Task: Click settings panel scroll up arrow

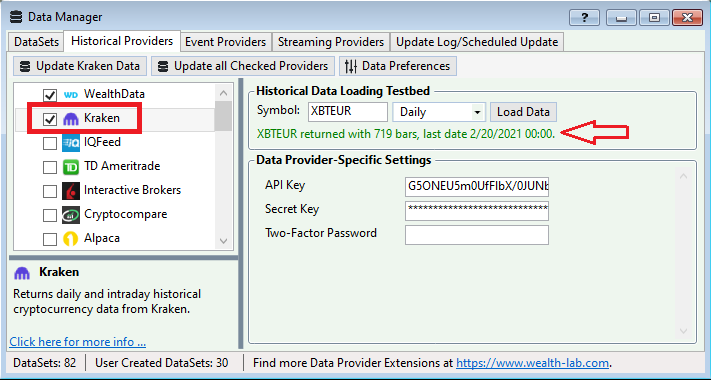Action: click(683, 176)
